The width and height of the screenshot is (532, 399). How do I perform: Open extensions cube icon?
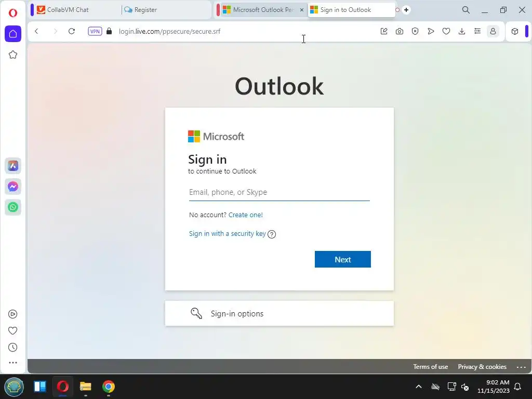[515, 31]
